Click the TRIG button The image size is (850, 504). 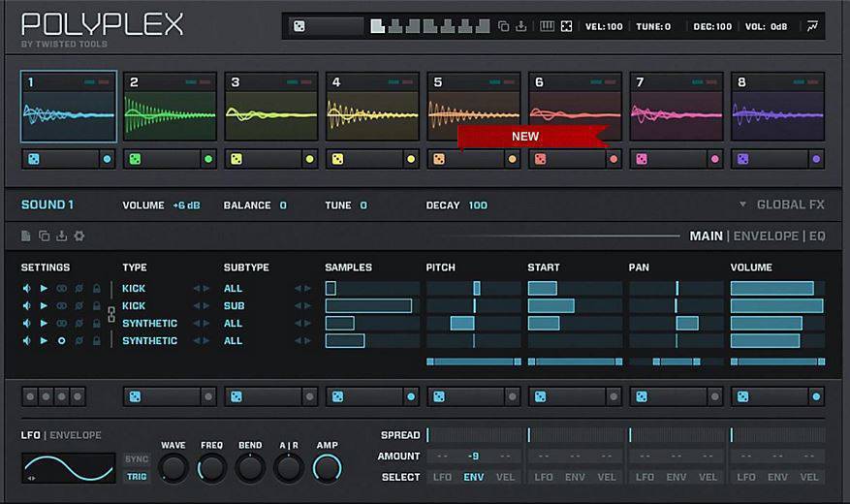point(137,476)
